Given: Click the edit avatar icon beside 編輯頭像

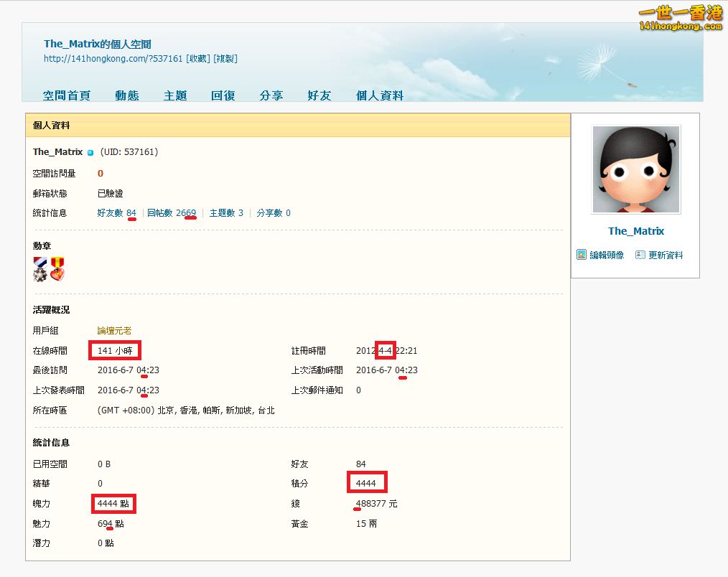Looking at the screenshot, I should [582, 254].
